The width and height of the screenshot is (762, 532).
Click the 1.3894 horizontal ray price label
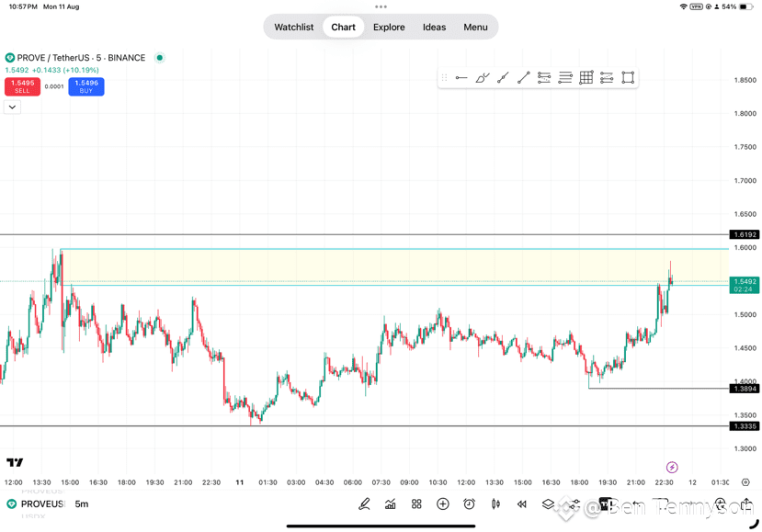pyautogui.click(x=745, y=389)
